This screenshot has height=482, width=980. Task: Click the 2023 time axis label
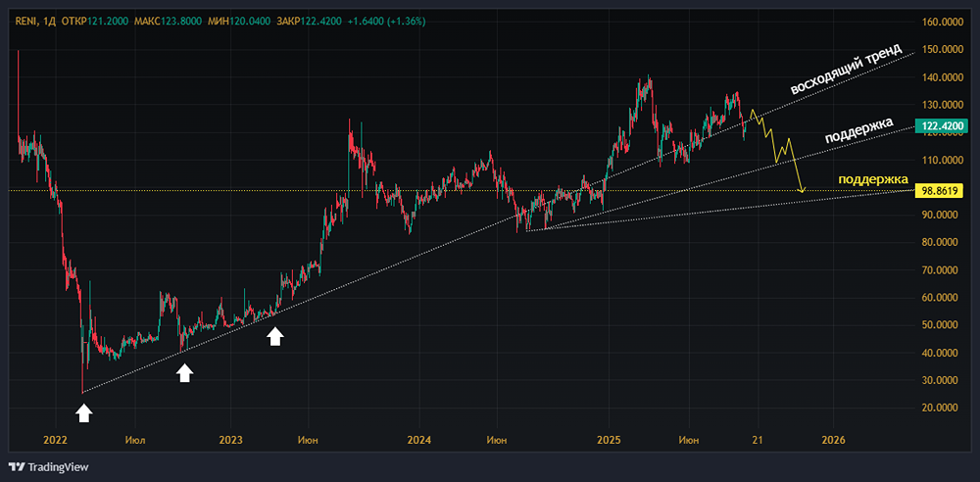(231, 440)
